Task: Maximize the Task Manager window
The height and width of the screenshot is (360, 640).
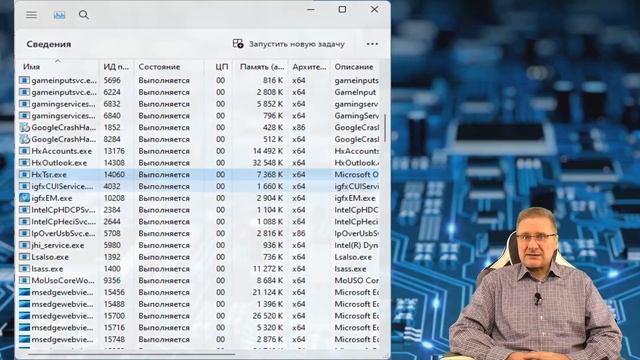Action: [342, 9]
